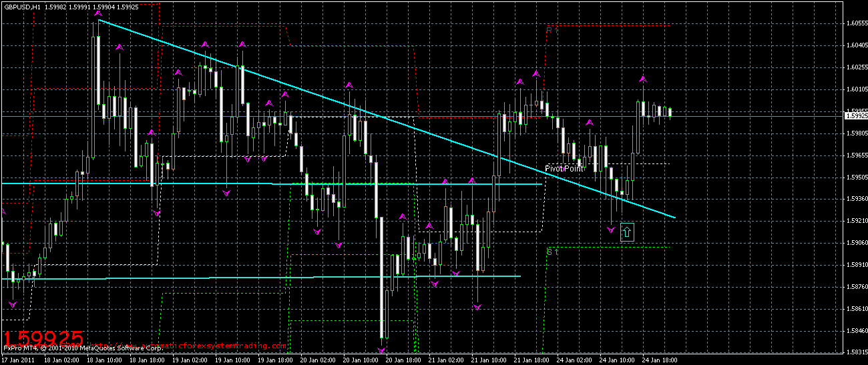Click the '17 Jan 2011' date on time axis
The height and width of the screenshot is (365, 868).
tap(19, 360)
